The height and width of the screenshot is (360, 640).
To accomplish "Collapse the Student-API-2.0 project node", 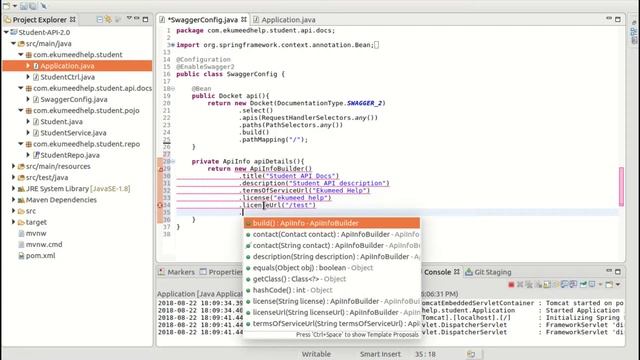I will click(x=6, y=32).
